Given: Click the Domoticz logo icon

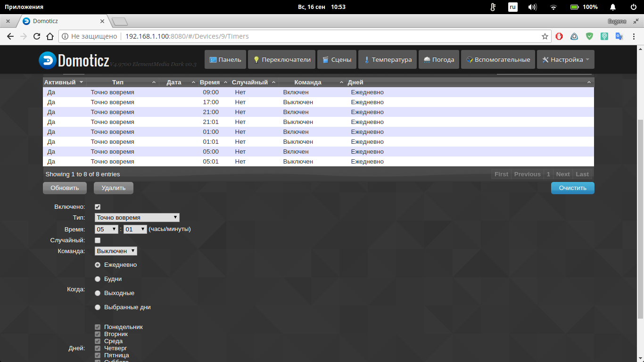Looking at the screenshot, I should pyautogui.click(x=48, y=60).
